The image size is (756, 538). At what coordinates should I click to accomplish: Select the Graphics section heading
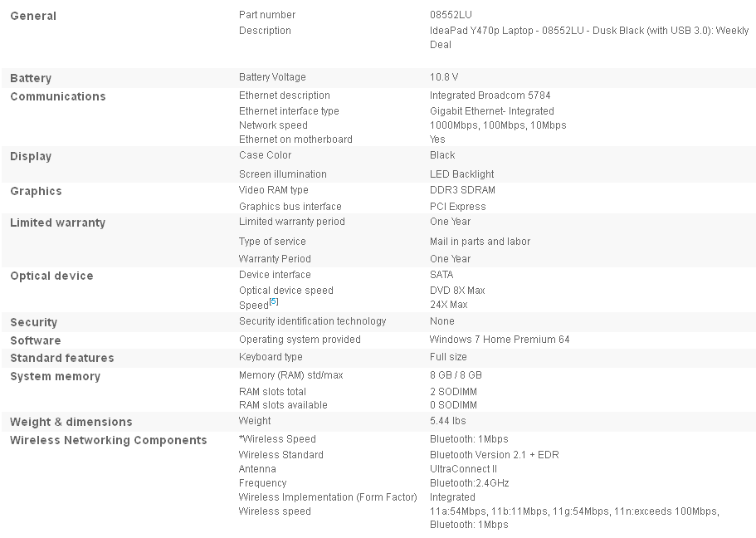(36, 191)
